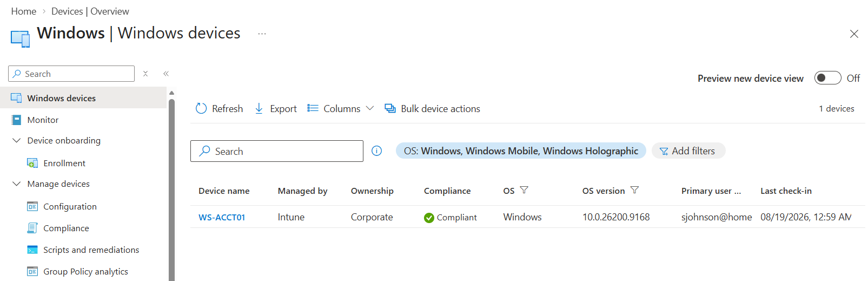Viewport: 868px width, 281px height.
Task: Open the Columns dropdown chevron
Action: (x=370, y=108)
